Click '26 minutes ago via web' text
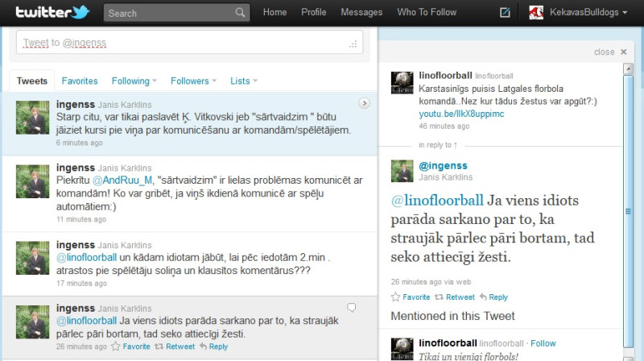The height and width of the screenshot is (361, 644). coord(431,282)
